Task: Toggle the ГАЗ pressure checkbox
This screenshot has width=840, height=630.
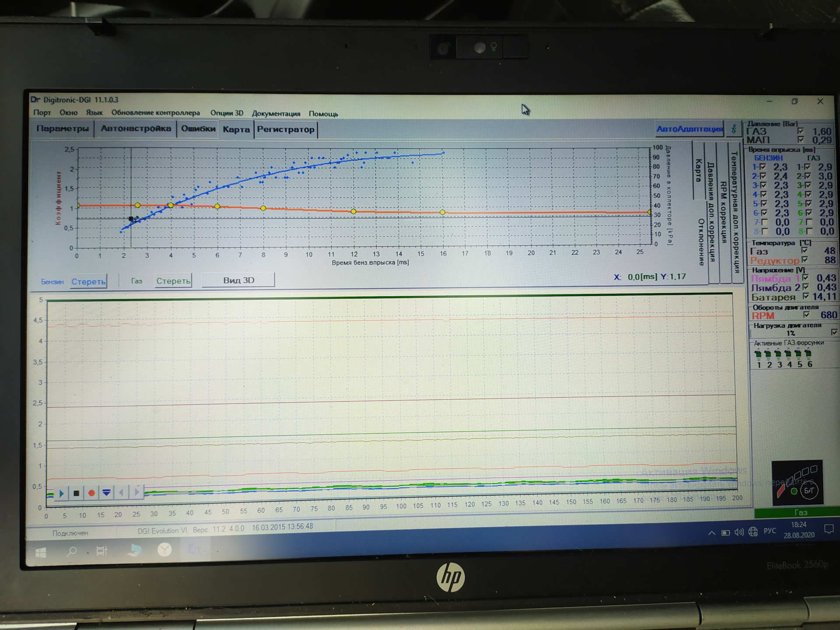Action: (800, 131)
